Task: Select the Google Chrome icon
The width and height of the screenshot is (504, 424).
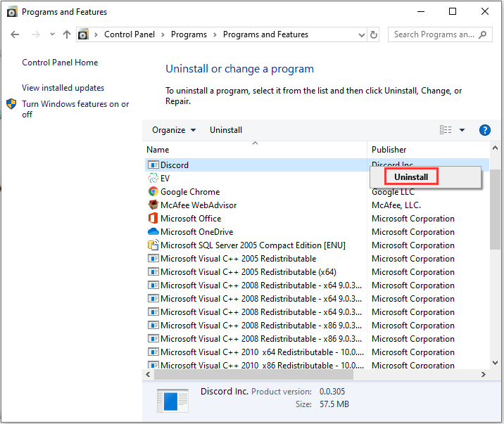Action: pos(153,192)
